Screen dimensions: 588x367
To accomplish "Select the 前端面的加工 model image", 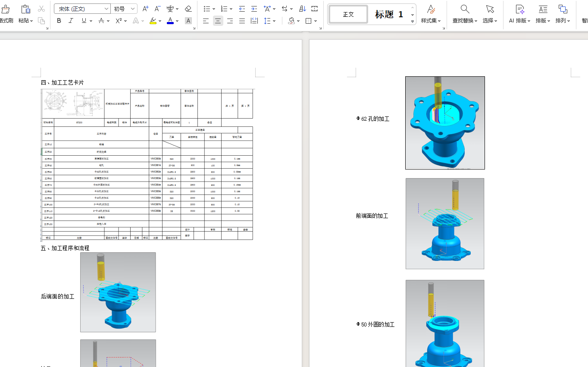I will [x=445, y=224].
